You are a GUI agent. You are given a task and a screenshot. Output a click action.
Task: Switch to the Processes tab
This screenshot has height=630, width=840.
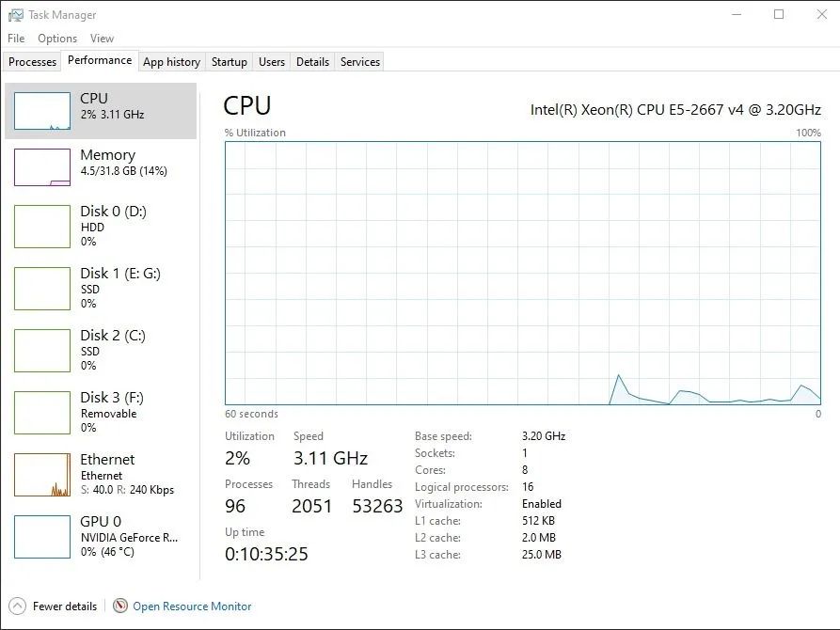(x=31, y=61)
